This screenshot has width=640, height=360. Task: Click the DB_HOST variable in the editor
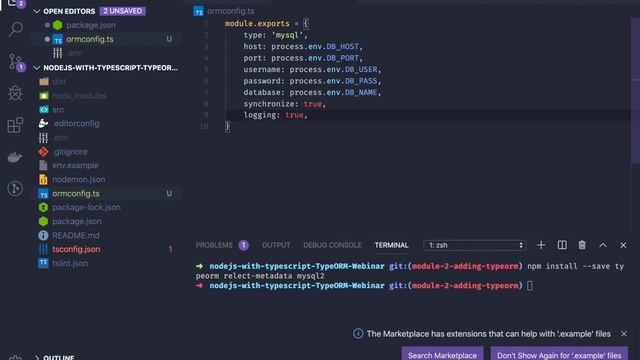(342, 47)
